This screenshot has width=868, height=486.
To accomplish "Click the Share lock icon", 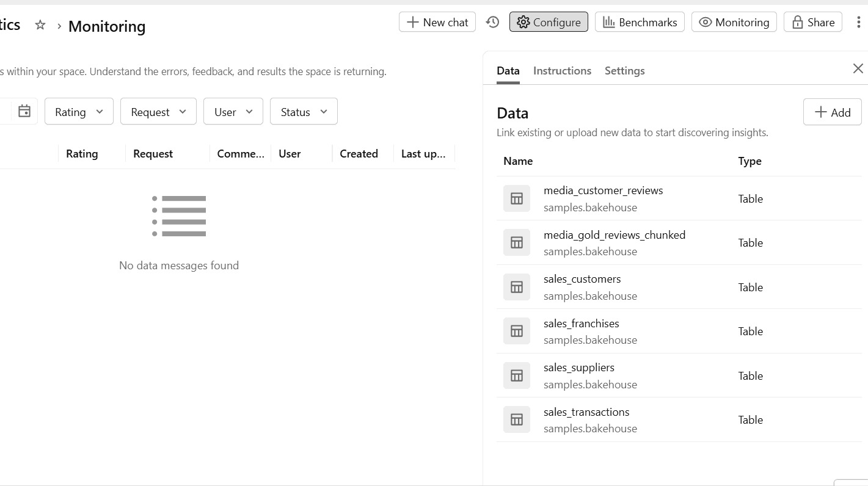I will coord(797,22).
